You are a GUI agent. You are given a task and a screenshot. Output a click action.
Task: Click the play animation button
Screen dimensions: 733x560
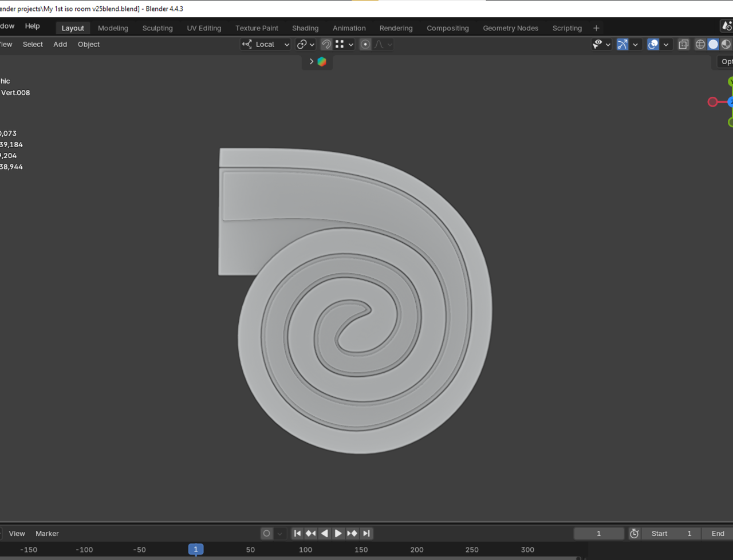[x=338, y=534]
